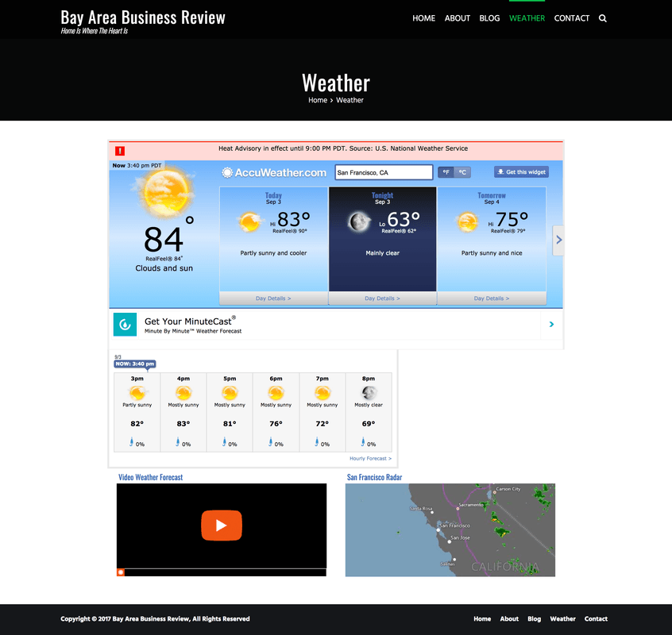
Task: Open Day Details for Today
Action: 273,298
